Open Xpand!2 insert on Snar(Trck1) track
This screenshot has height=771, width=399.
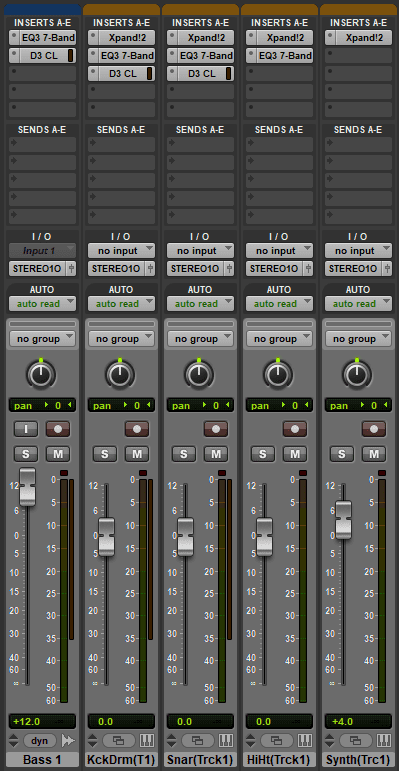(206, 37)
